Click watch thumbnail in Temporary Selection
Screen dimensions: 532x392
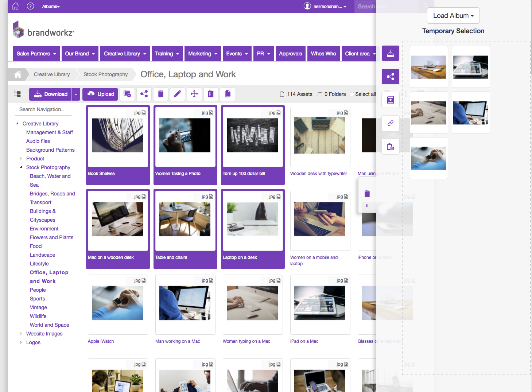429,158
